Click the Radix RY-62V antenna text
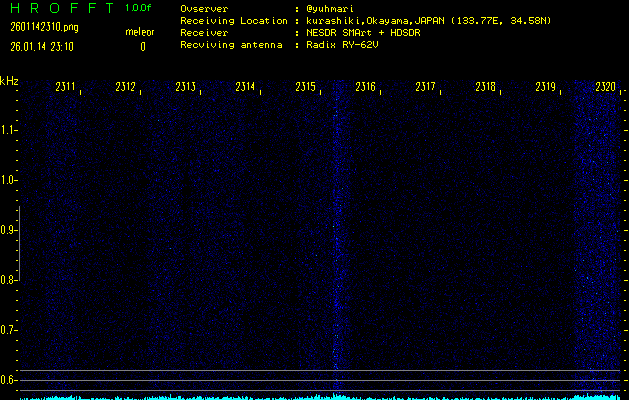 [342, 45]
